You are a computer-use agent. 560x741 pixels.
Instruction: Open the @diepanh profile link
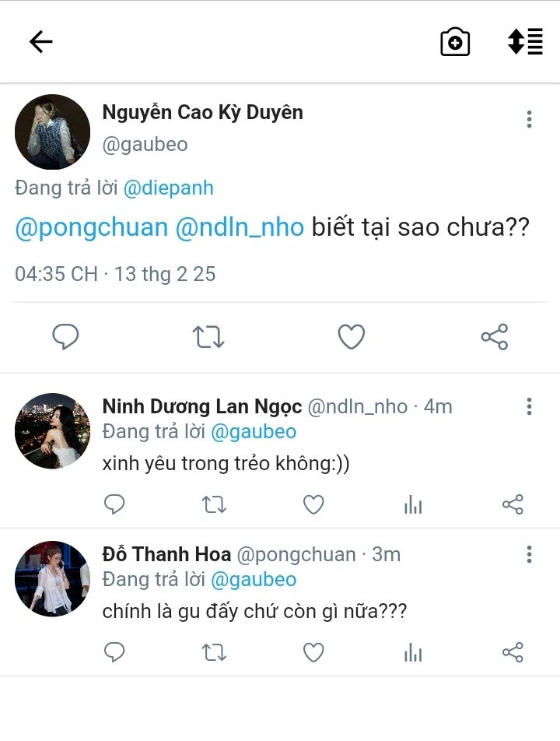(x=168, y=188)
